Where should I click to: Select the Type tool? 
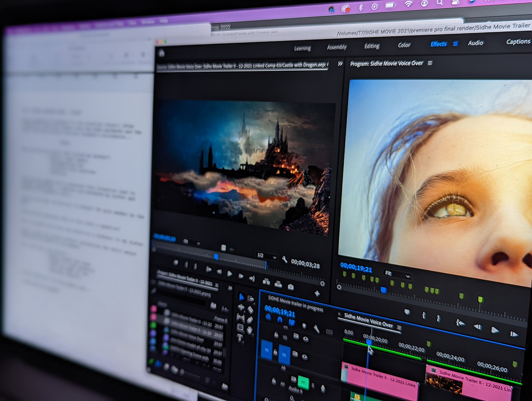pyautogui.click(x=240, y=338)
